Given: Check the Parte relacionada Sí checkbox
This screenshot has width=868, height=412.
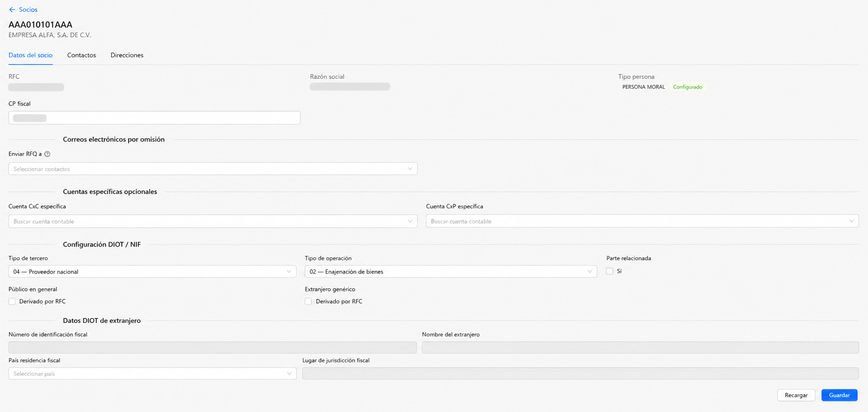Looking at the screenshot, I should (610, 271).
